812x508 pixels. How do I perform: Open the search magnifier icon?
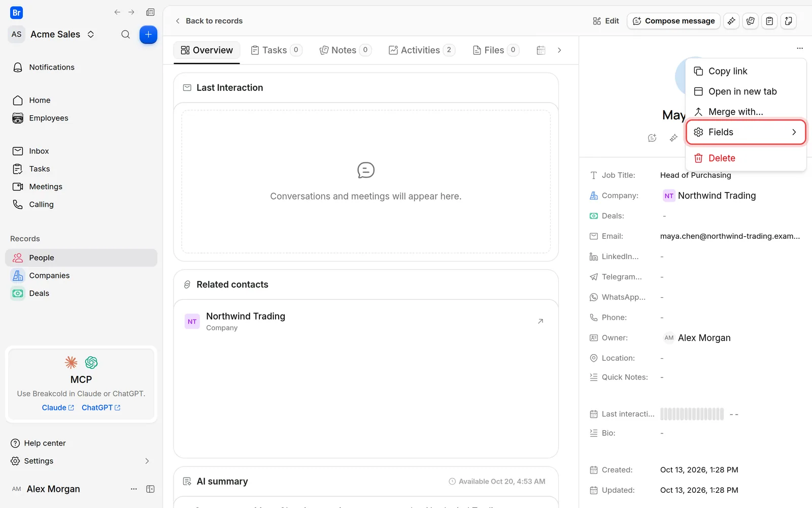click(125, 35)
